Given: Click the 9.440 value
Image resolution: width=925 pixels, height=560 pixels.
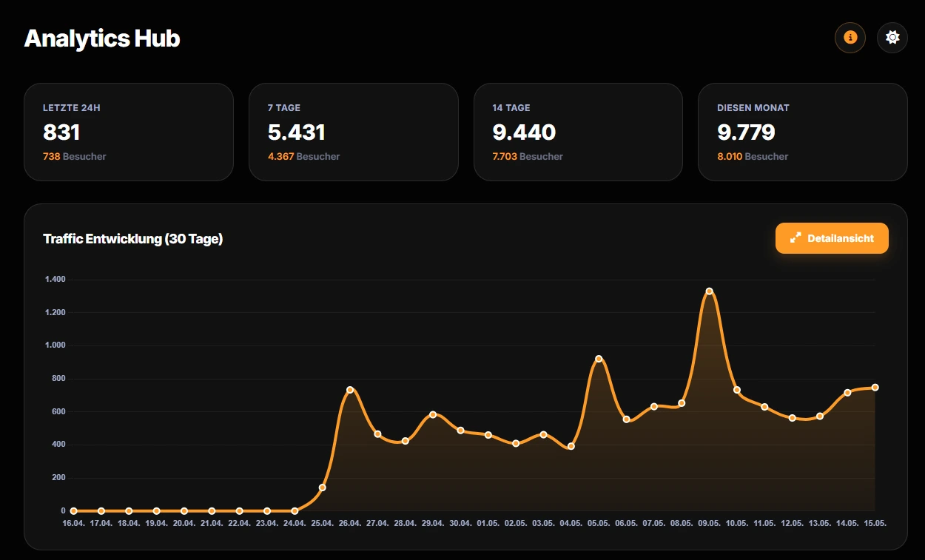Looking at the screenshot, I should tap(524, 132).
